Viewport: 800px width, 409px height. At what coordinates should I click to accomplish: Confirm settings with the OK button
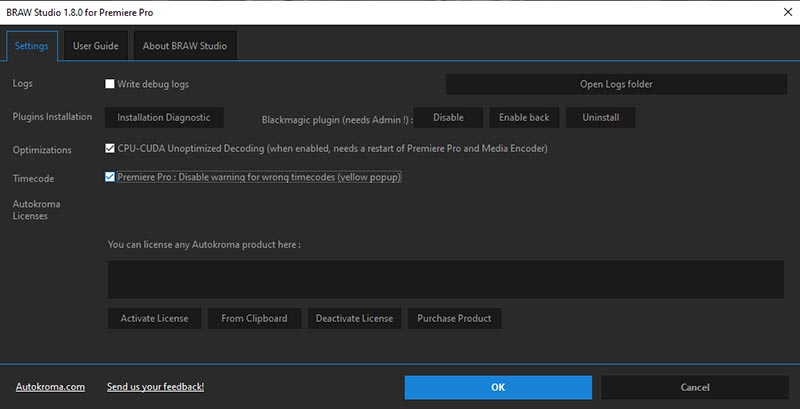click(498, 388)
